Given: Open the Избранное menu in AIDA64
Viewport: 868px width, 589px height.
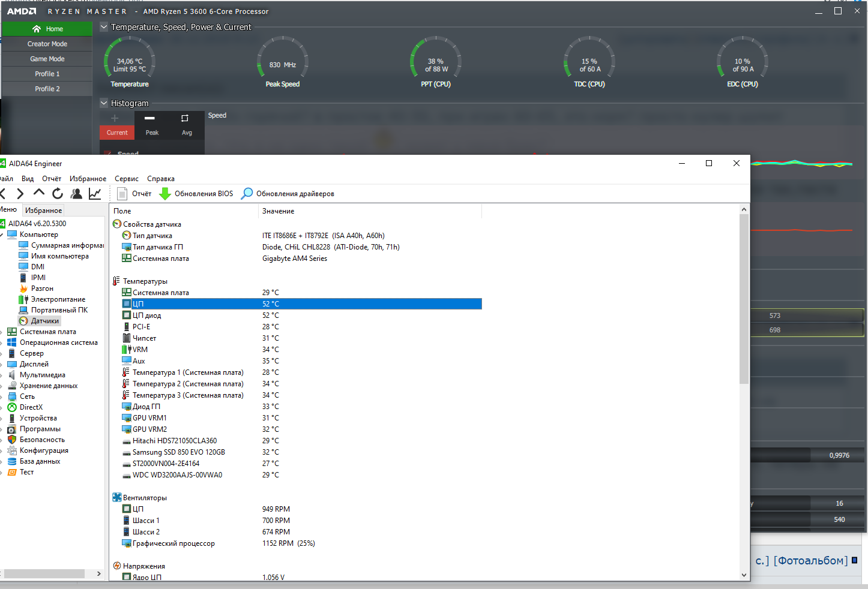Looking at the screenshot, I should [x=88, y=179].
